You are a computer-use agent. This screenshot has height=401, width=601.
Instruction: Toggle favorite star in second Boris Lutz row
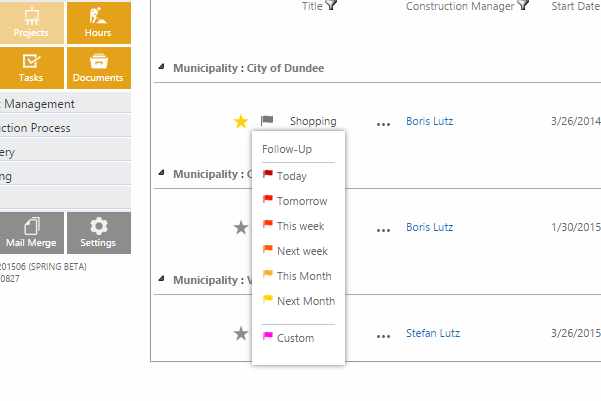240,228
